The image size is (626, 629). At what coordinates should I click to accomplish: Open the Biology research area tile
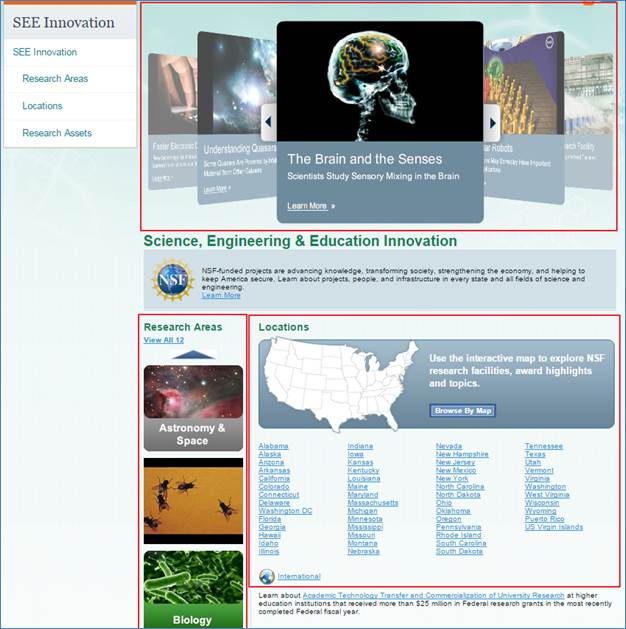(192, 590)
